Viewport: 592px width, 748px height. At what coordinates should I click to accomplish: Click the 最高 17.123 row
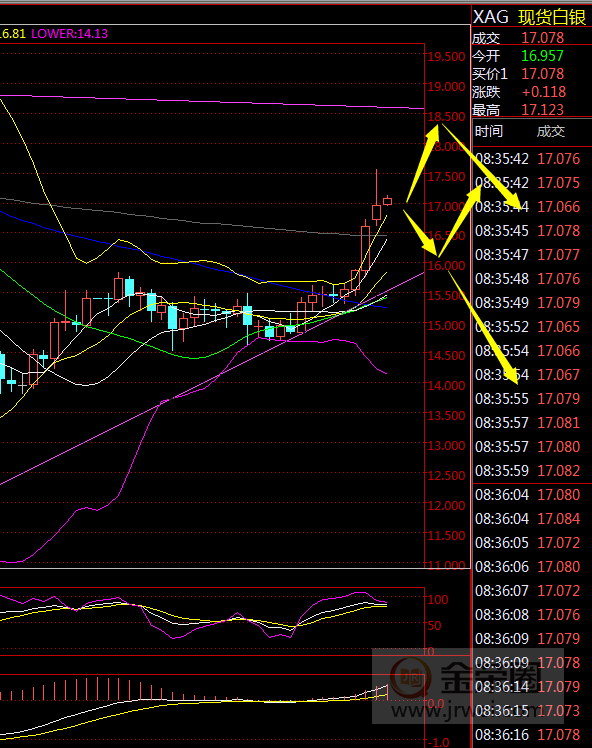point(531,110)
